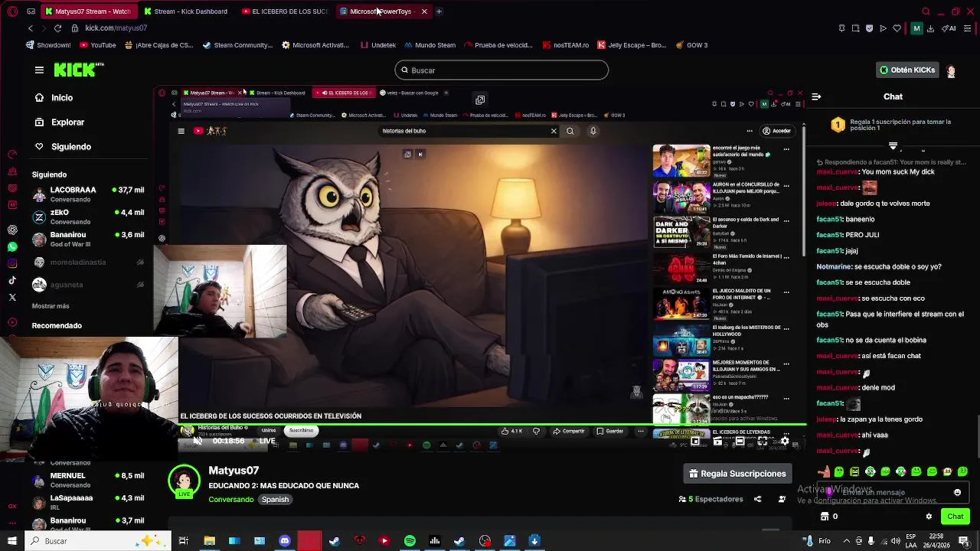Open Task View on taskbar
This screenshot has width=980, height=551.
[184, 541]
